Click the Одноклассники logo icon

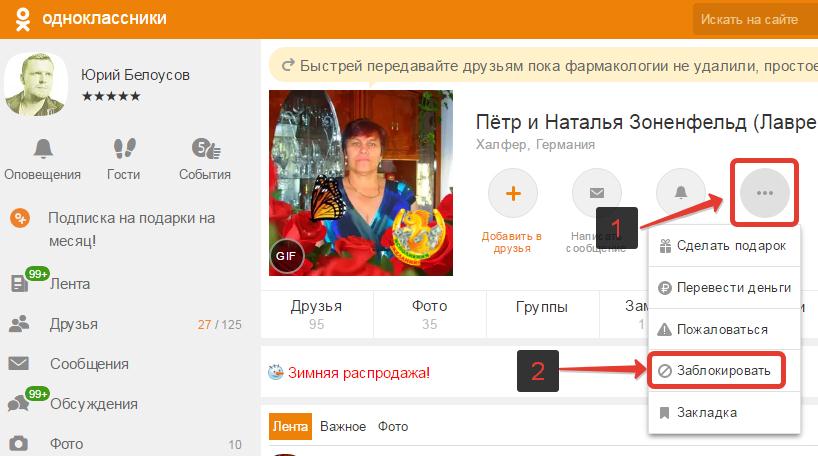pyautogui.click(x=22, y=19)
